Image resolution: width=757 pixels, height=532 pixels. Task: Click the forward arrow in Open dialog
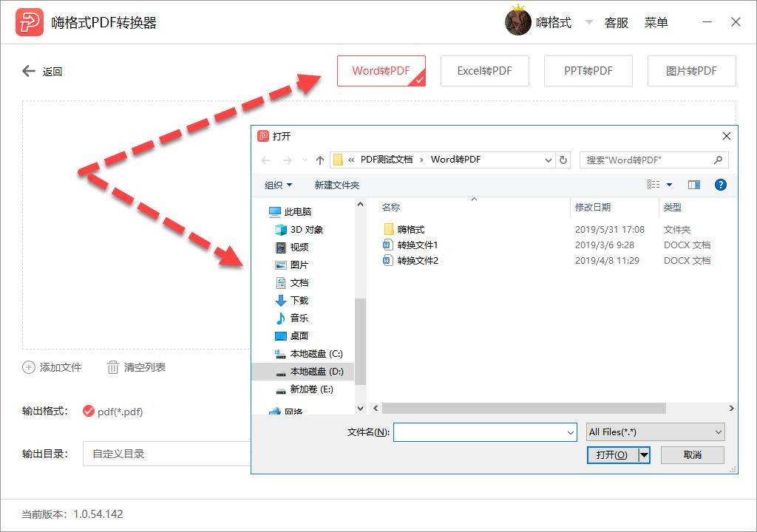[x=288, y=160]
